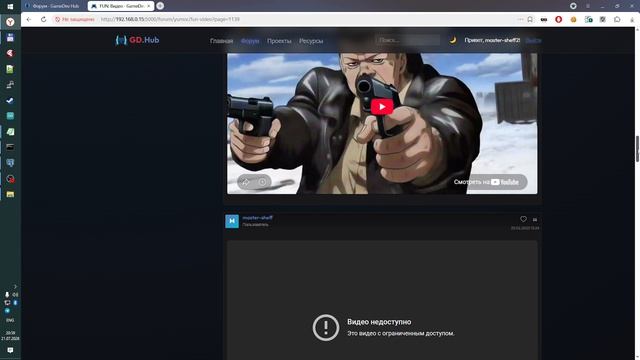This screenshot has height=360, width=640.
Task: Open the taskbar notification center
Action: coord(10,350)
